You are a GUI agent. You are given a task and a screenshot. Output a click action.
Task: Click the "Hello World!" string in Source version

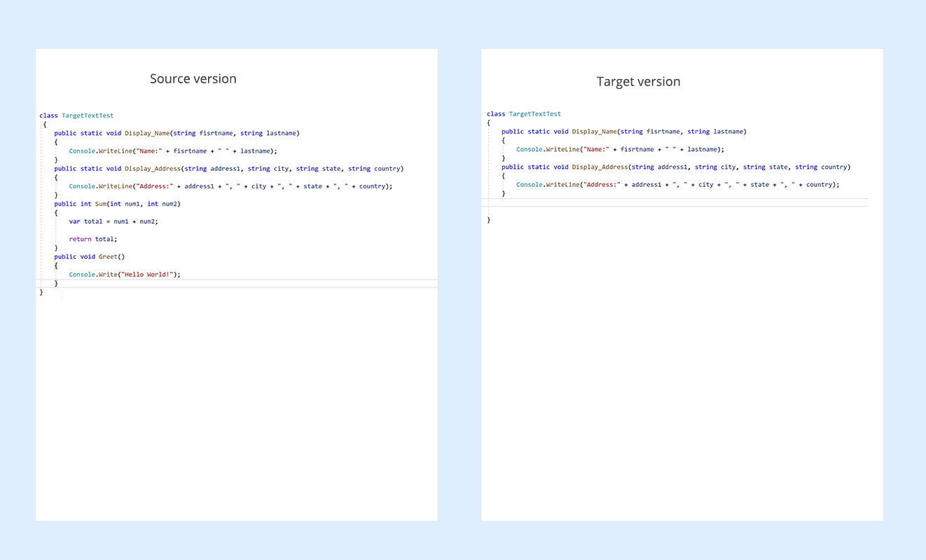pos(149,274)
